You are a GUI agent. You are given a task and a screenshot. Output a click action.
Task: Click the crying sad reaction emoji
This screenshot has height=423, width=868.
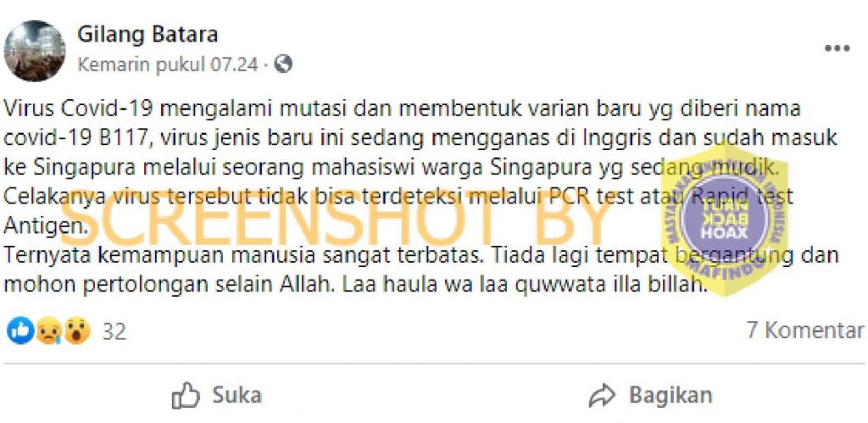click(x=48, y=331)
